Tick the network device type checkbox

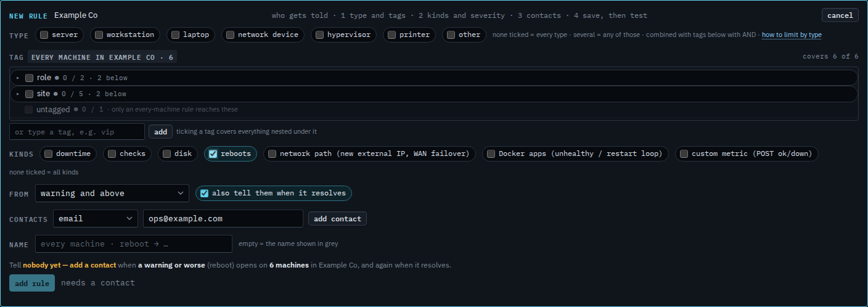tap(230, 35)
